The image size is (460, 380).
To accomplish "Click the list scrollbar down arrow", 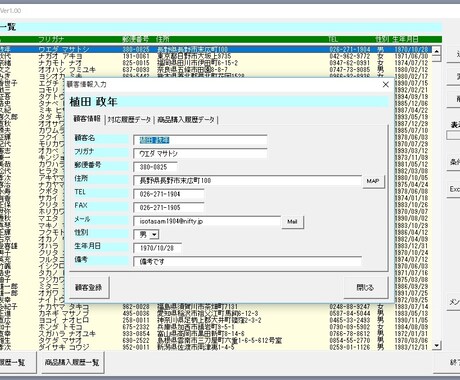I will [437, 345].
